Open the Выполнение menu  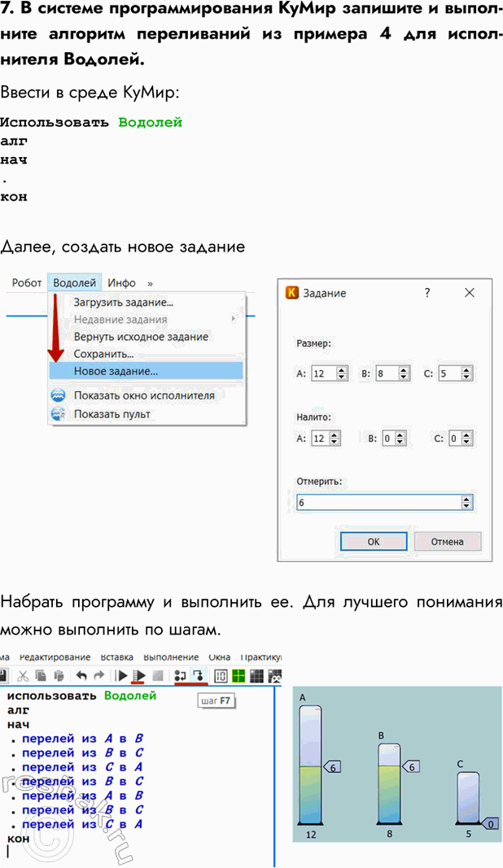click(x=171, y=657)
